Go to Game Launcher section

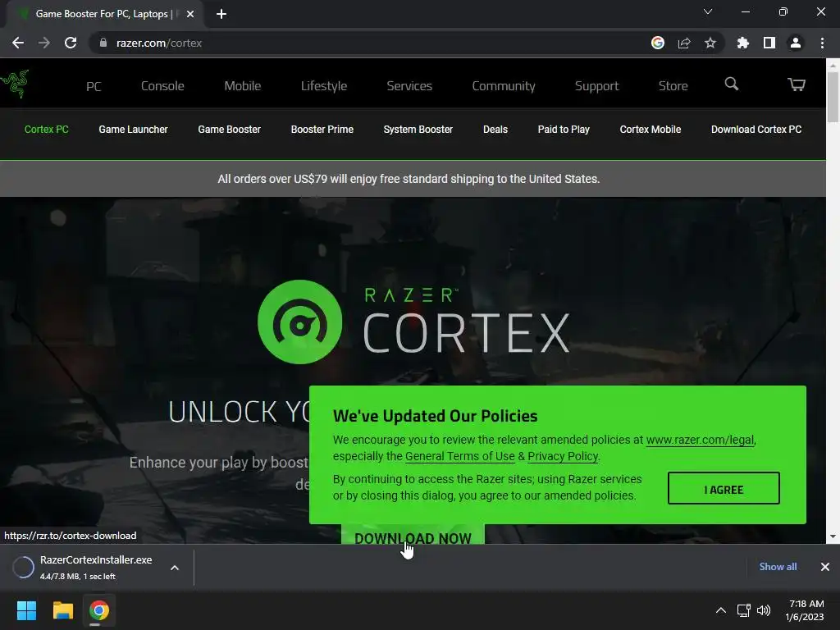point(134,130)
